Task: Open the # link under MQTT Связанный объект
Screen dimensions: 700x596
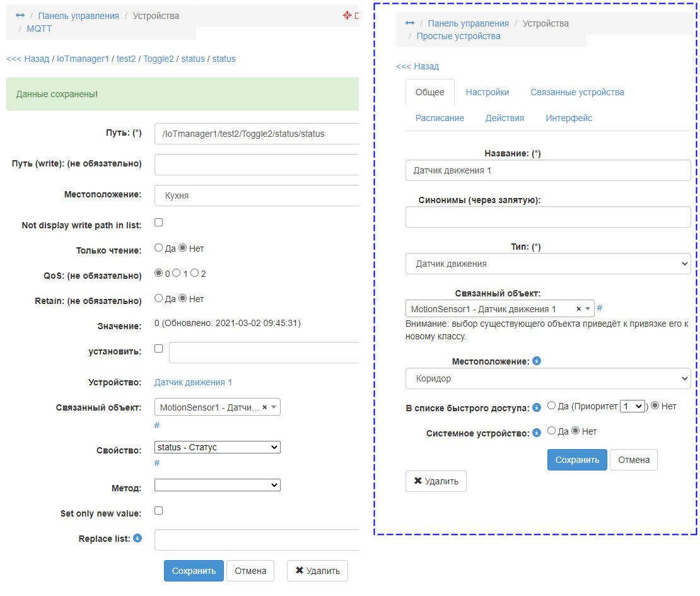Action: point(156,425)
